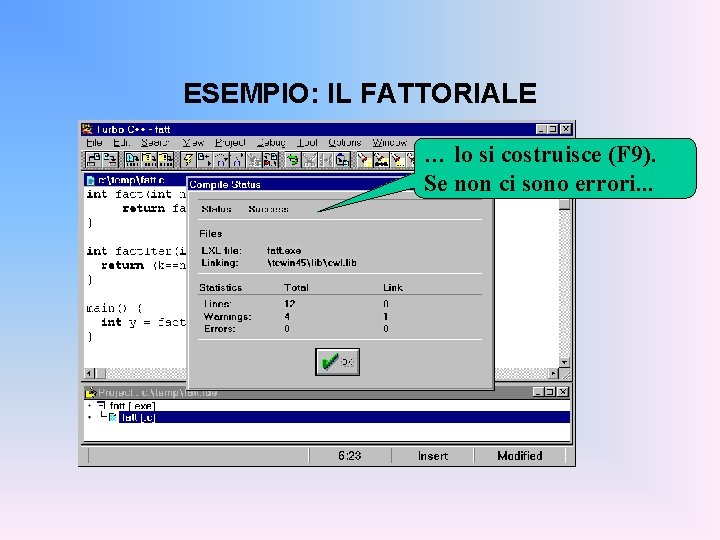The height and width of the screenshot is (540, 720).
Task: Click the second toolbar icon with two arrows
Action: click(110, 160)
